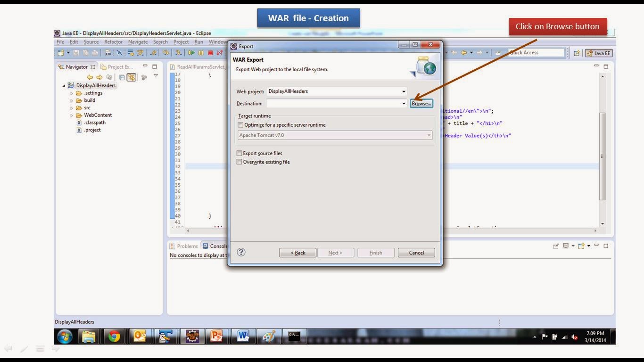Image resolution: width=644 pixels, height=362 pixels.
Task: Open the Perspective switcher icon
Action: pos(577,53)
